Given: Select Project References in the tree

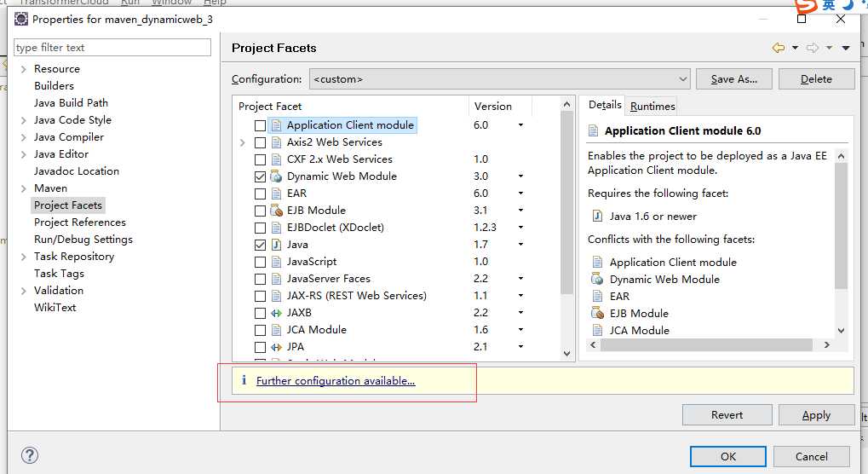Looking at the screenshot, I should [x=80, y=222].
